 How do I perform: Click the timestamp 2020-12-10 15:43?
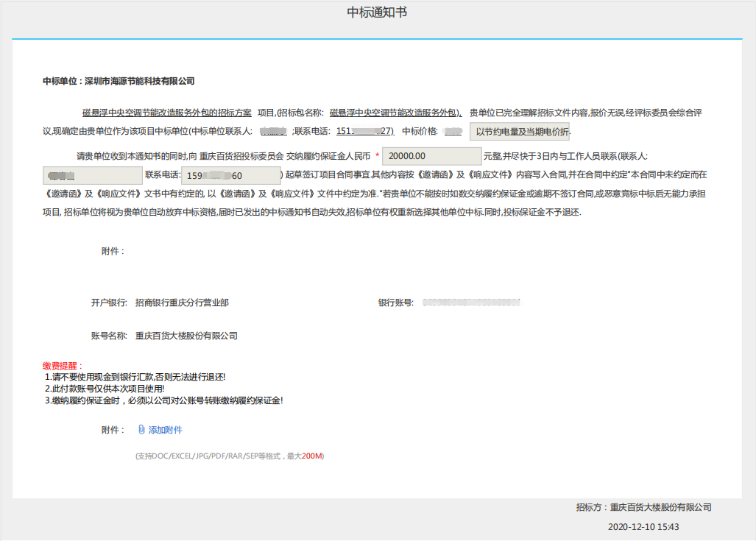(x=643, y=527)
